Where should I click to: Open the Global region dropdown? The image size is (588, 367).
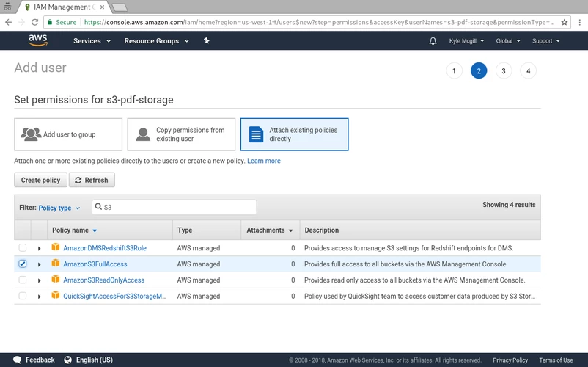(x=508, y=41)
